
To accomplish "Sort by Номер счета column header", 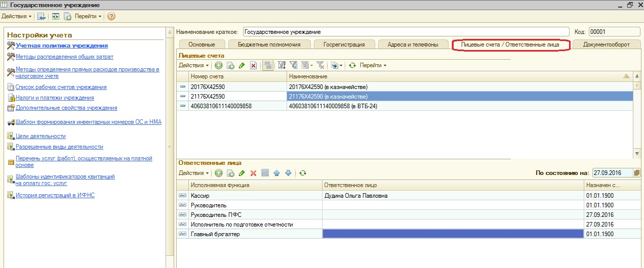I will (237, 76).
